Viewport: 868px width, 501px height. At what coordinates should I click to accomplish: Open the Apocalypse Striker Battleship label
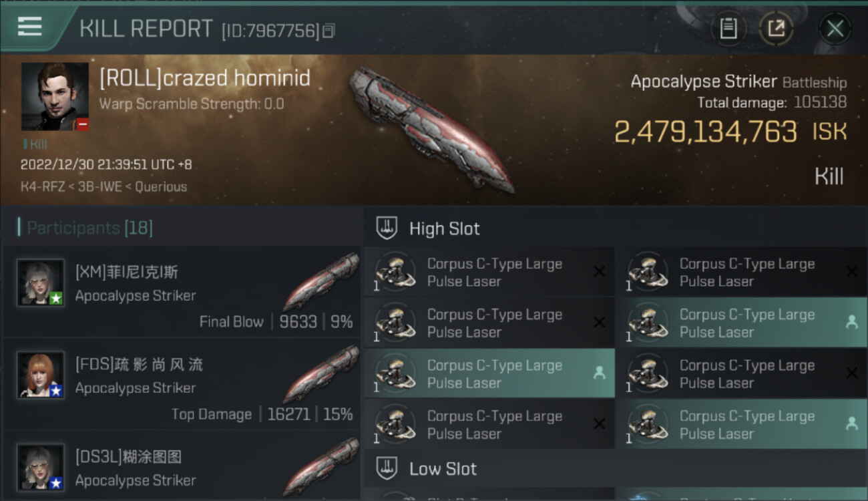[738, 82]
